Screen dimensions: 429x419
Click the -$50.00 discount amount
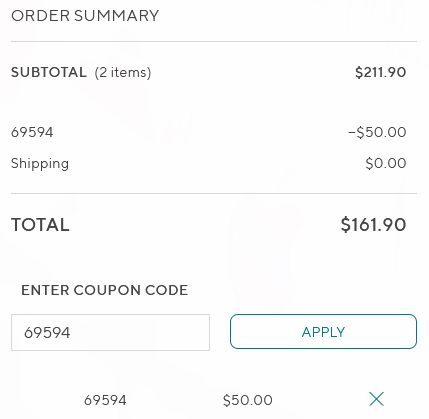click(x=377, y=132)
